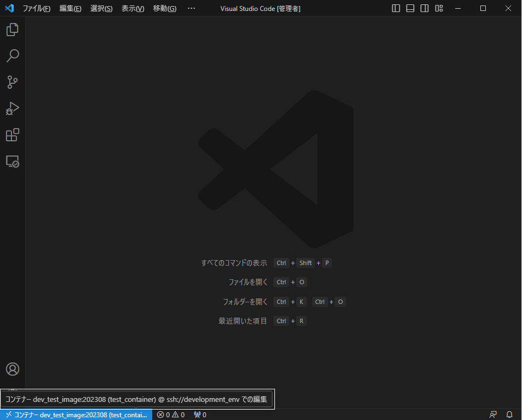Open the Extensions view

point(12,135)
